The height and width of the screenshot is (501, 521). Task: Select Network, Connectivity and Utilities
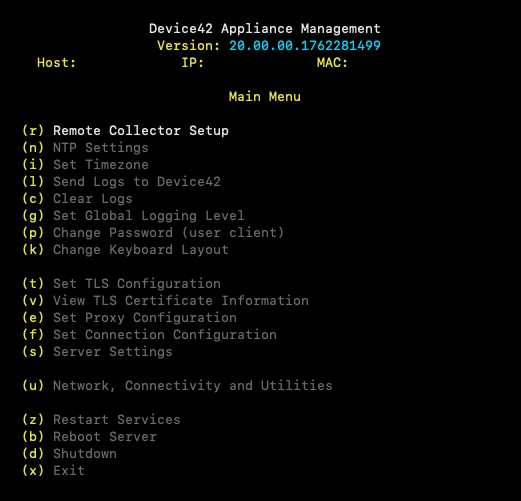click(193, 386)
